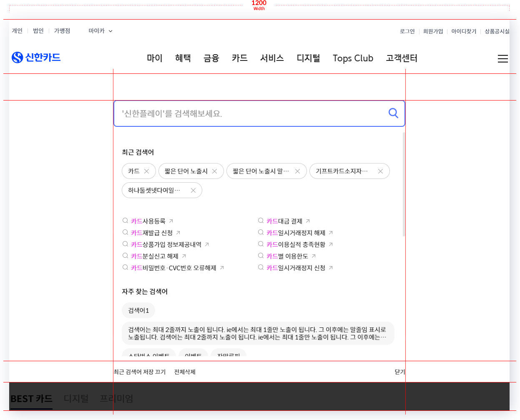Click the Shinhan Card logo
This screenshot has width=520, height=420.
36,58
